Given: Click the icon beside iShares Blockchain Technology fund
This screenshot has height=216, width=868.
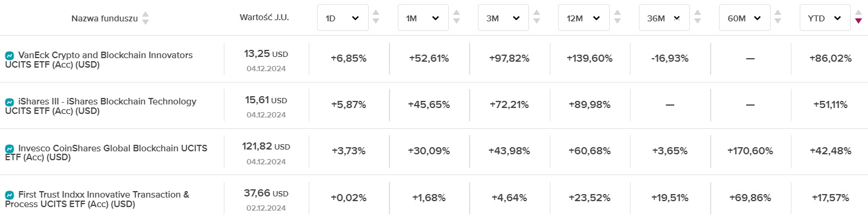Looking at the screenshot, I should coord(9,102).
